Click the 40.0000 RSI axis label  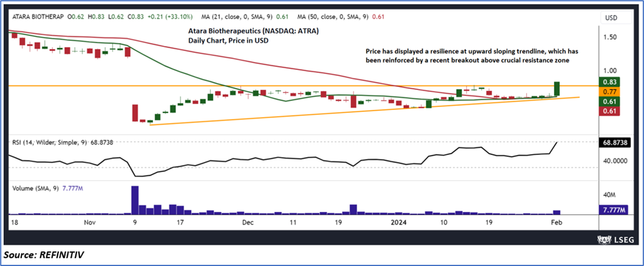[x=615, y=161]
